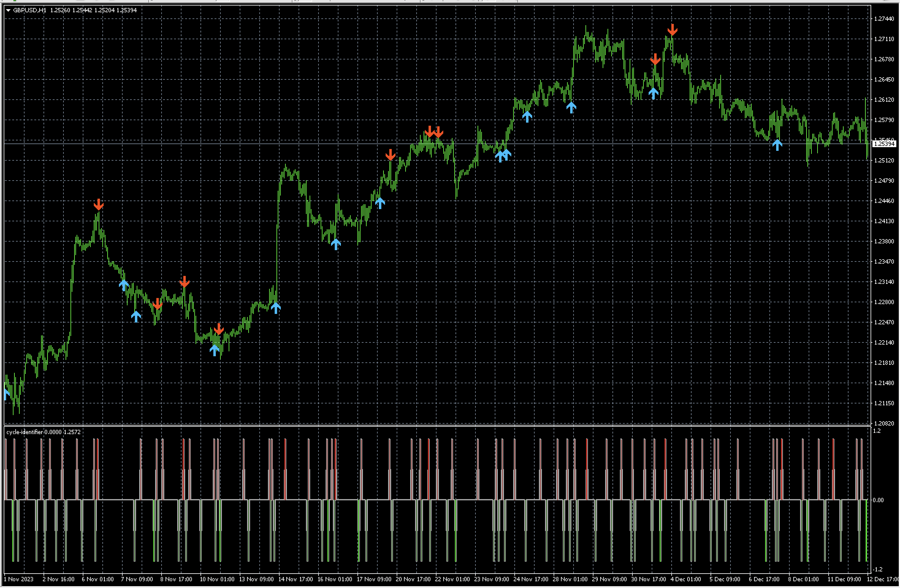Select the current price label 1.25394
Viewport: 900px width, 588px height.
[x=884, y=144]
